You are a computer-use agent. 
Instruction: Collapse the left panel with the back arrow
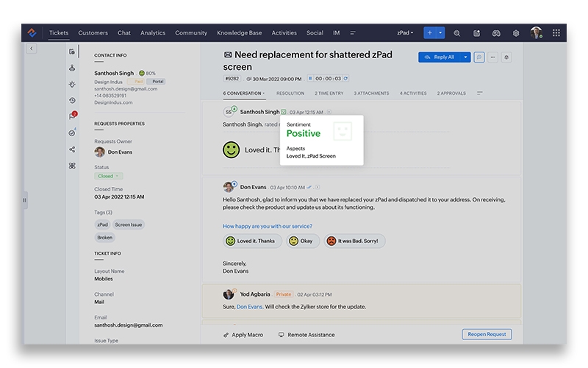point(32,49)
